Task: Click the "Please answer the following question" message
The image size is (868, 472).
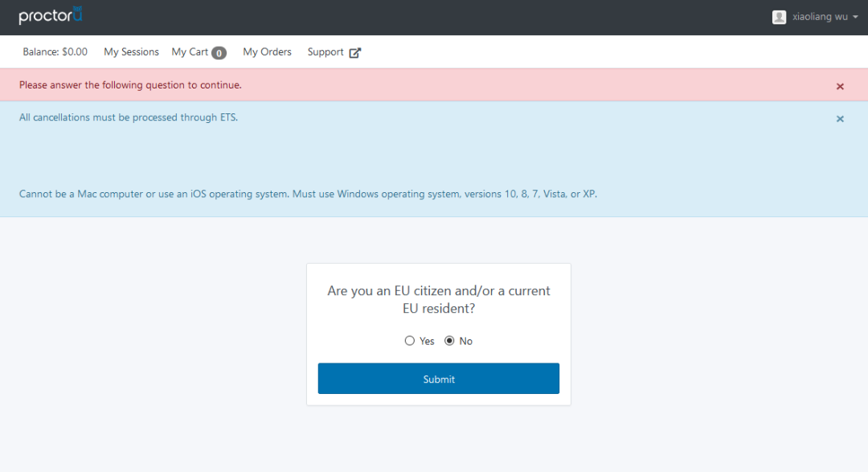Action: tap(130, 85)
